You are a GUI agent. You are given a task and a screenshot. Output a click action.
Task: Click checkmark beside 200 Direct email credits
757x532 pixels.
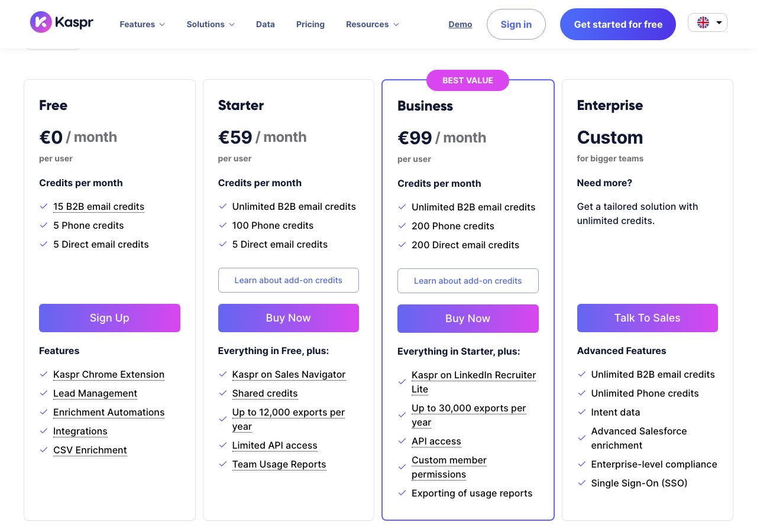pyautogui.click(x=402, y=245)
